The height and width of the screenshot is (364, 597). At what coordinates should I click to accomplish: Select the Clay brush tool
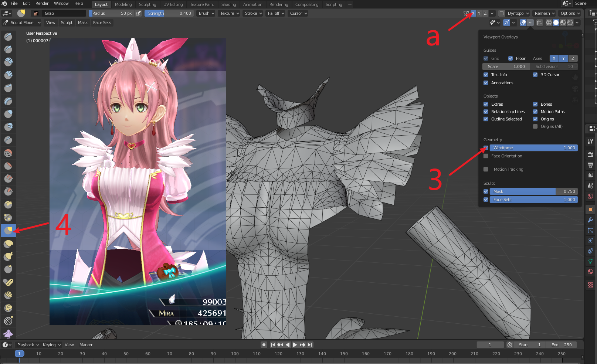[8, 62]
